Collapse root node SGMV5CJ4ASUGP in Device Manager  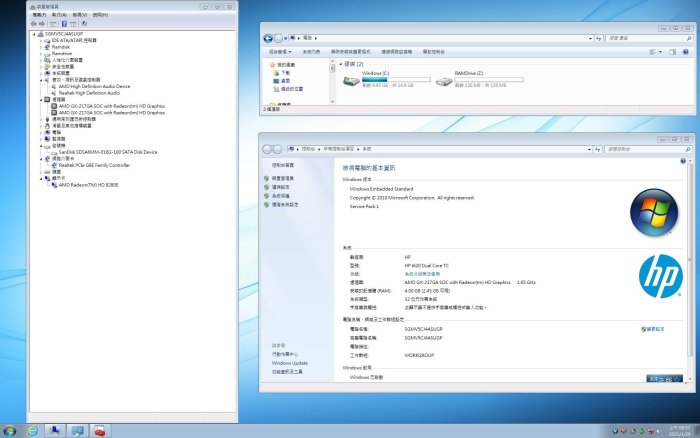(34, 34)
